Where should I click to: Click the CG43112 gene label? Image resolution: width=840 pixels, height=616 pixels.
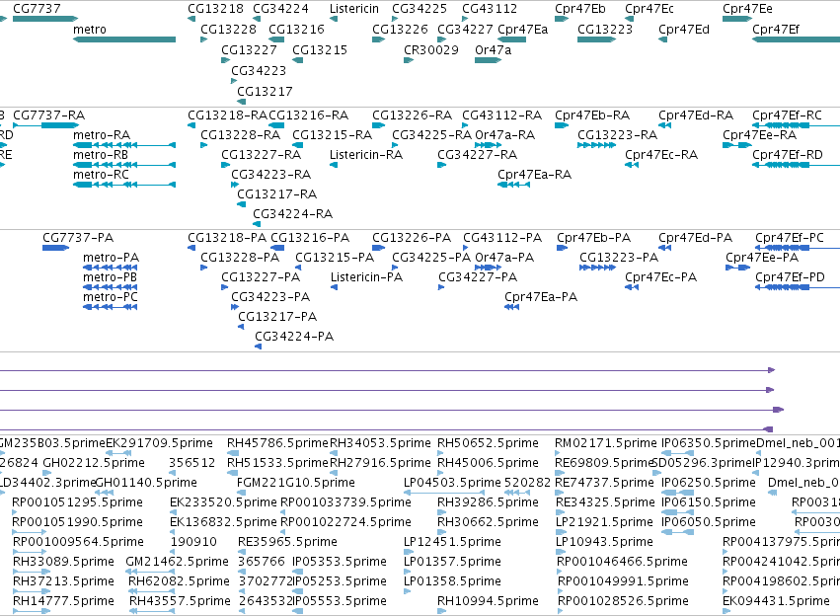(x=490, y=9)
